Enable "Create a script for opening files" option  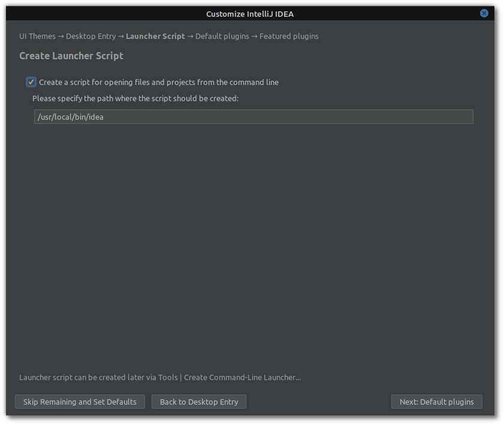point(31,82)
